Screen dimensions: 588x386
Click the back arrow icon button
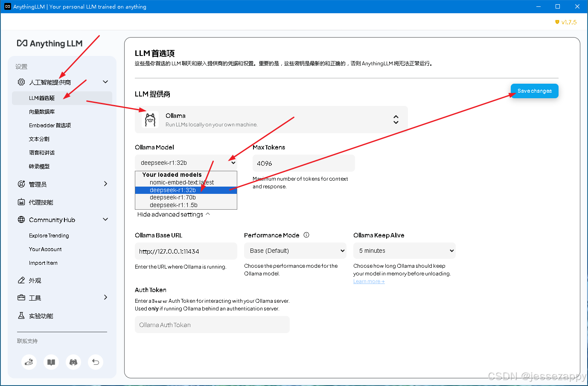96,362
